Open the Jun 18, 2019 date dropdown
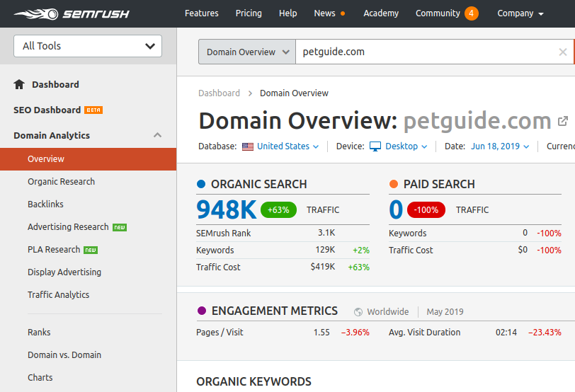 [500, 146]
